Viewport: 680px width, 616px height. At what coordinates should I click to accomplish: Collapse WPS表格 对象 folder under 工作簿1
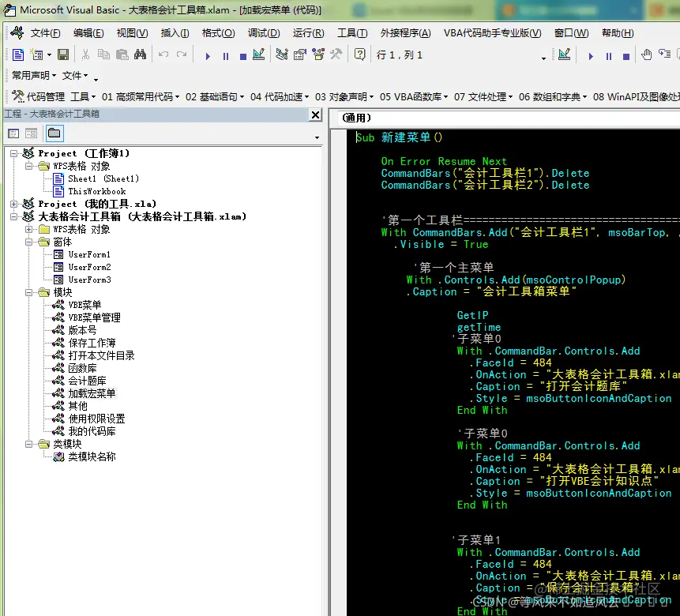[28, 166]
